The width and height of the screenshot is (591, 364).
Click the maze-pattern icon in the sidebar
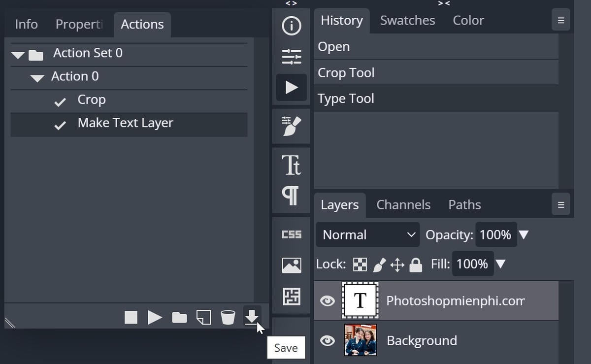coord(291,296)
